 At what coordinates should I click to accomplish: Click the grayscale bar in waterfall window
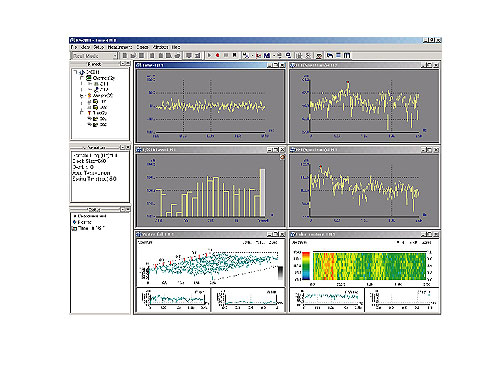click(280, 273)
